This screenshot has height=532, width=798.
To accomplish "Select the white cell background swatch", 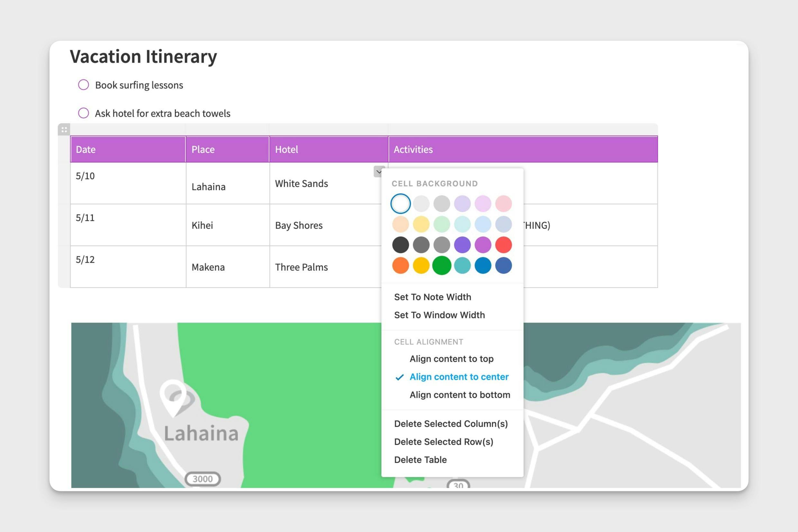I will 400,204.
